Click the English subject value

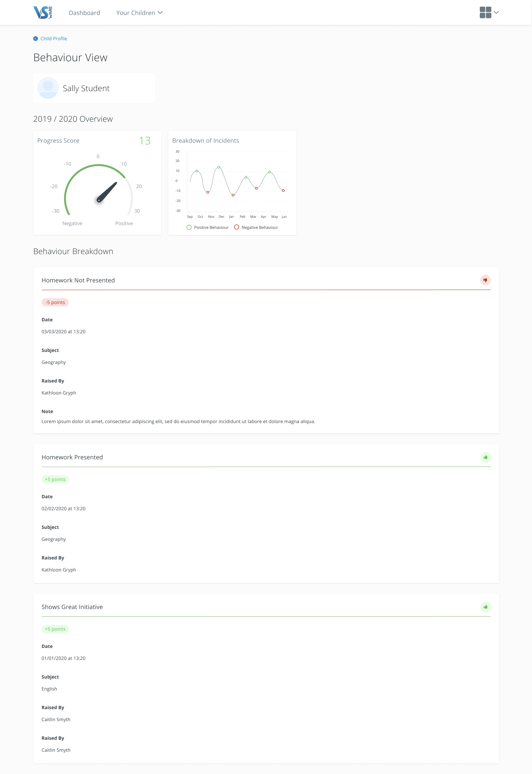tap(49, 689)
